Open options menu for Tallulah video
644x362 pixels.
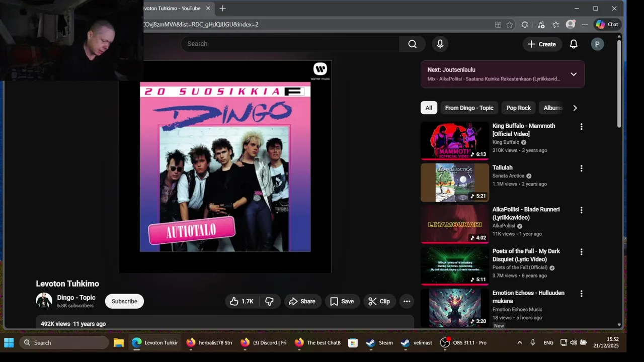[581, 168]
